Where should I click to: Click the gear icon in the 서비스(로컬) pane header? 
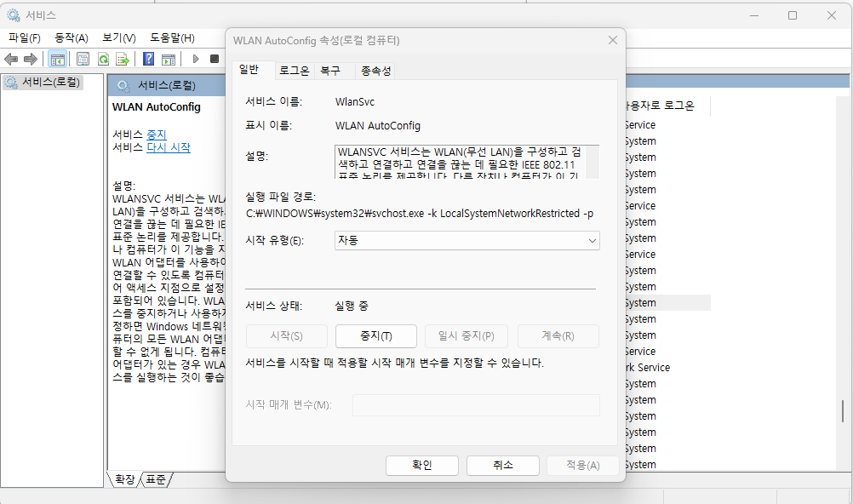point(123,85)
